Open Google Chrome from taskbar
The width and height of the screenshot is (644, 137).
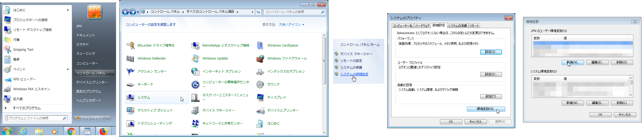[x=71, y=132]
